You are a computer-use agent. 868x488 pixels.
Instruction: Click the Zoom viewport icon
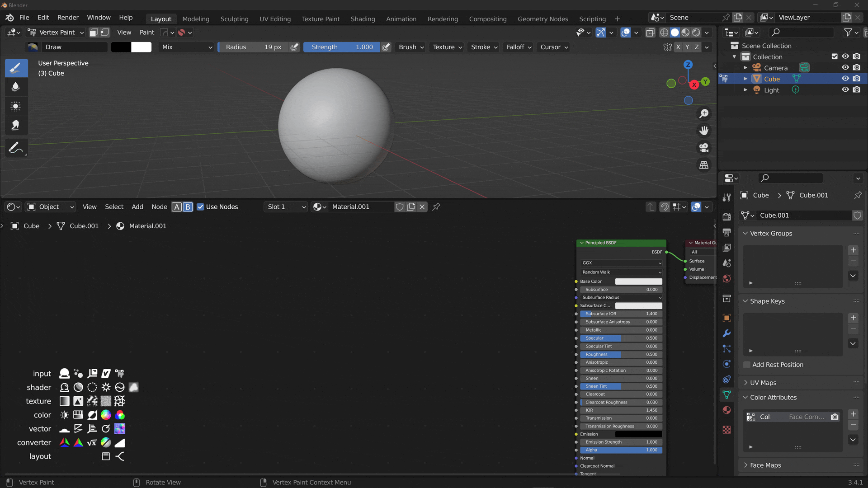[x=704, y=114]
